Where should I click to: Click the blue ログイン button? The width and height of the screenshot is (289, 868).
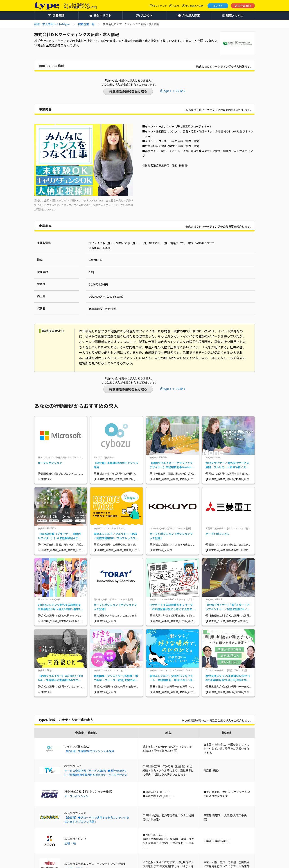click(x=218, y=6)
